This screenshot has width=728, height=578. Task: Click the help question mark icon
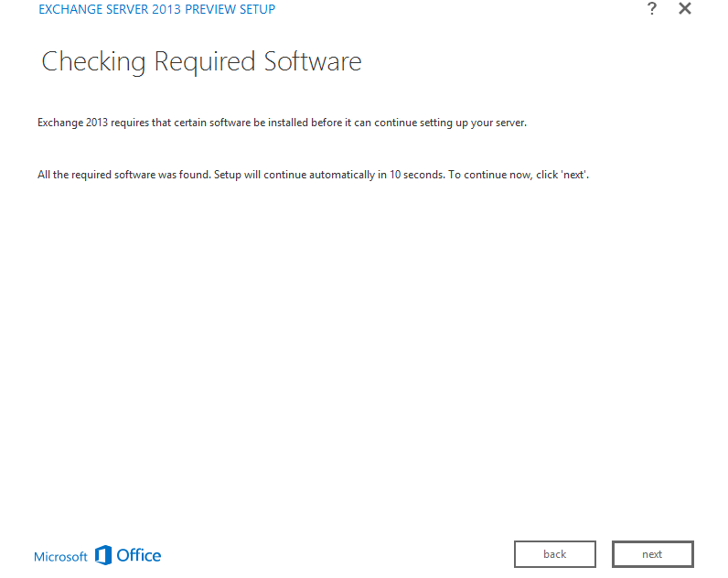[x=652, y=9]
